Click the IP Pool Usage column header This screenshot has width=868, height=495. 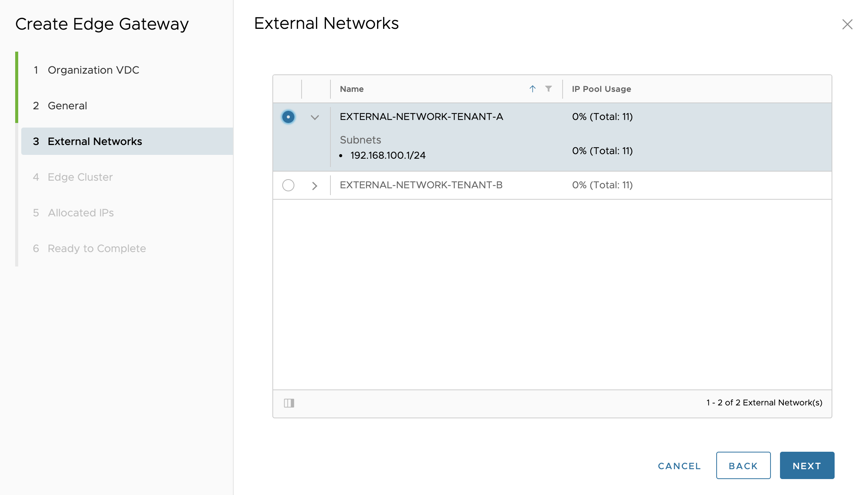tap(601, 89)
